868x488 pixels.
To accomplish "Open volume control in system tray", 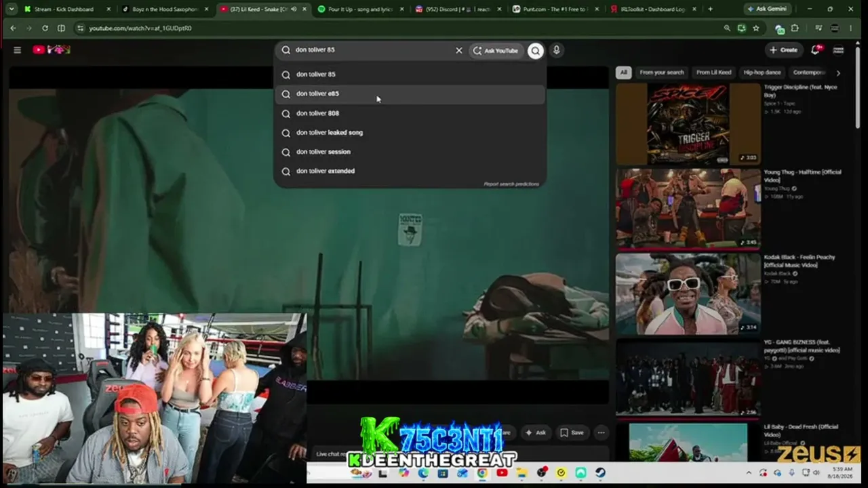I will pyautogui.click(x=816, y=473).
